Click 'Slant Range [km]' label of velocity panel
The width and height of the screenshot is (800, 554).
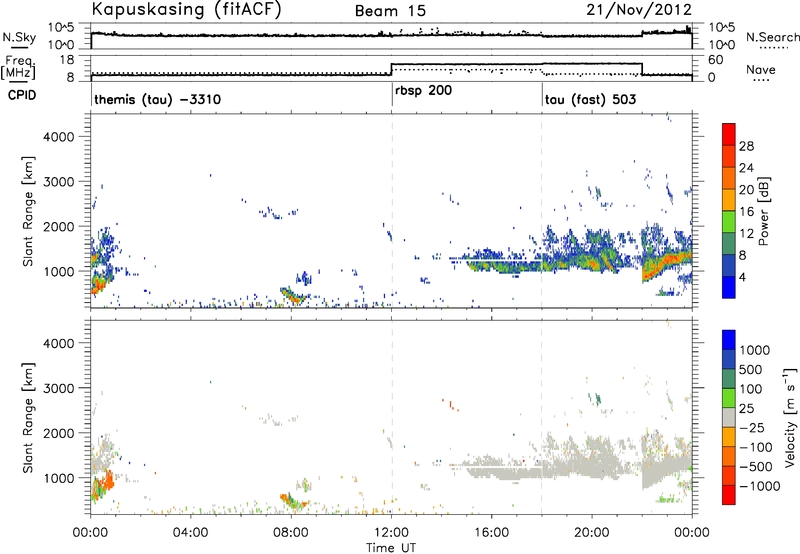coord(28,418)
